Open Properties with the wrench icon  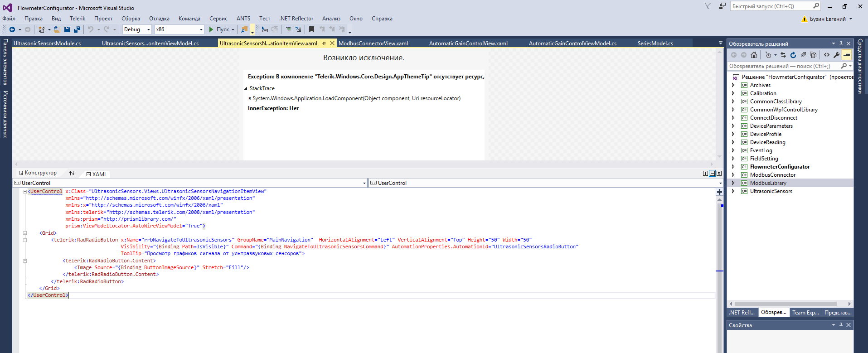point(837,55)
